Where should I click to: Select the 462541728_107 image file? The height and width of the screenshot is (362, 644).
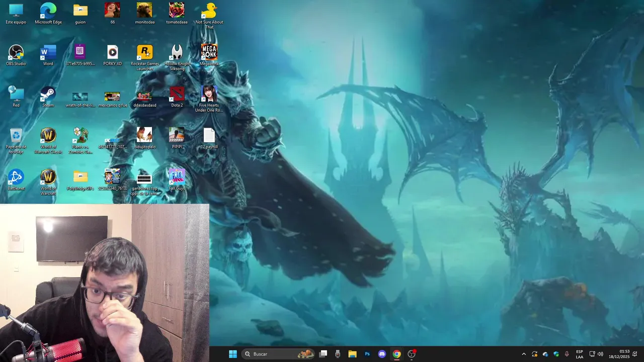[x=112, y=143]
